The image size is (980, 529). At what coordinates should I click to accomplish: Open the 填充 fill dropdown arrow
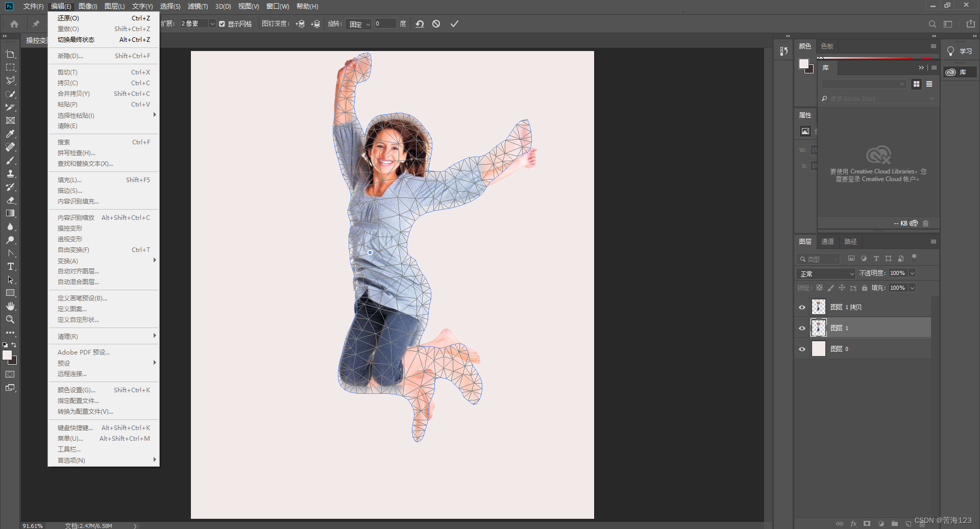[x=912, y=288]
